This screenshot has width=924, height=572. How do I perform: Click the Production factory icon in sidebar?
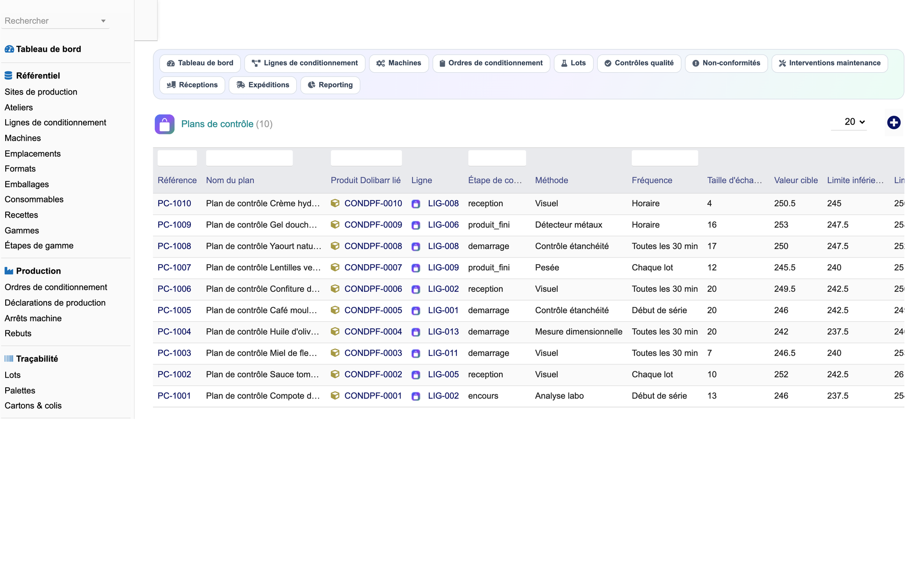coord(9,271)
